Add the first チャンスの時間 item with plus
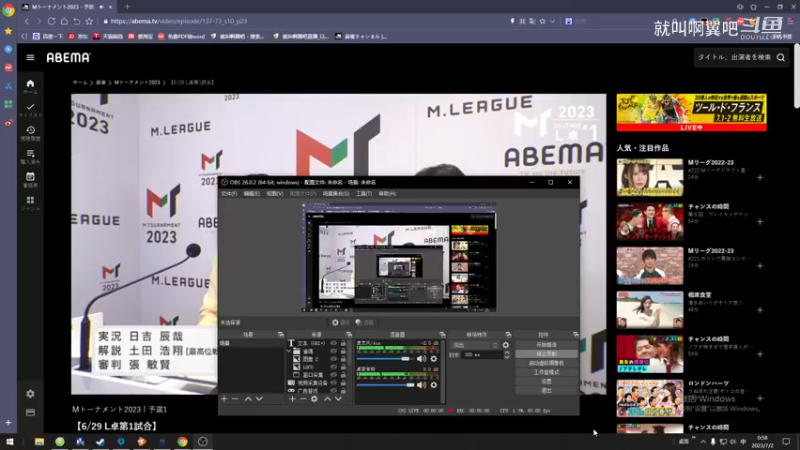 click(x=760, y=221)
